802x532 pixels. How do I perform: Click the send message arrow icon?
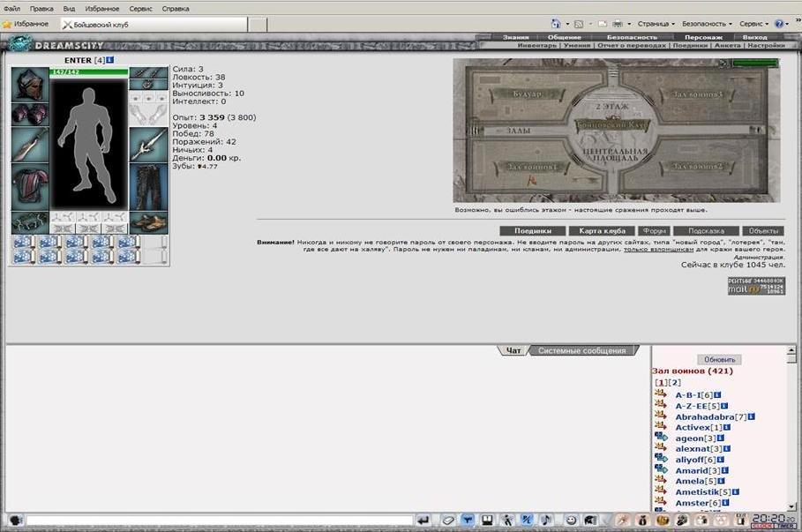(423, 521)
